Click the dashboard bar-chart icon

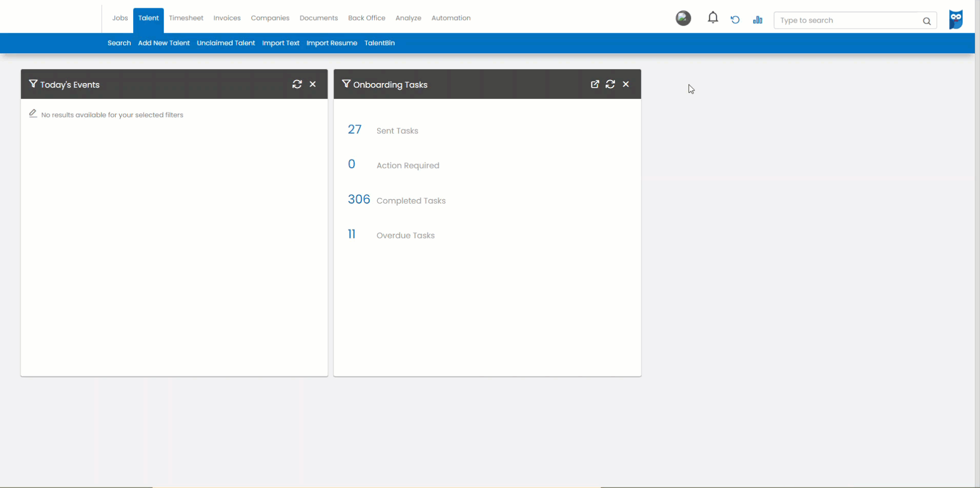coord(758,19)
